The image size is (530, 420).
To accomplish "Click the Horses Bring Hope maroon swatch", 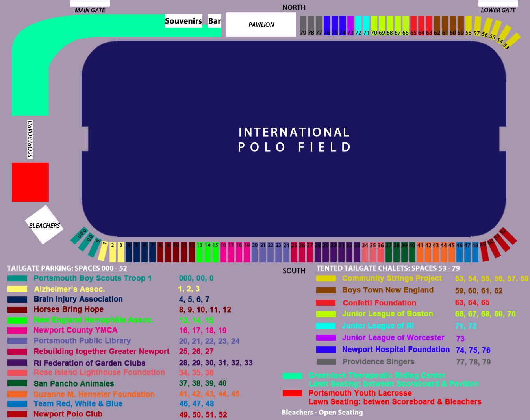I will point(17,310).
